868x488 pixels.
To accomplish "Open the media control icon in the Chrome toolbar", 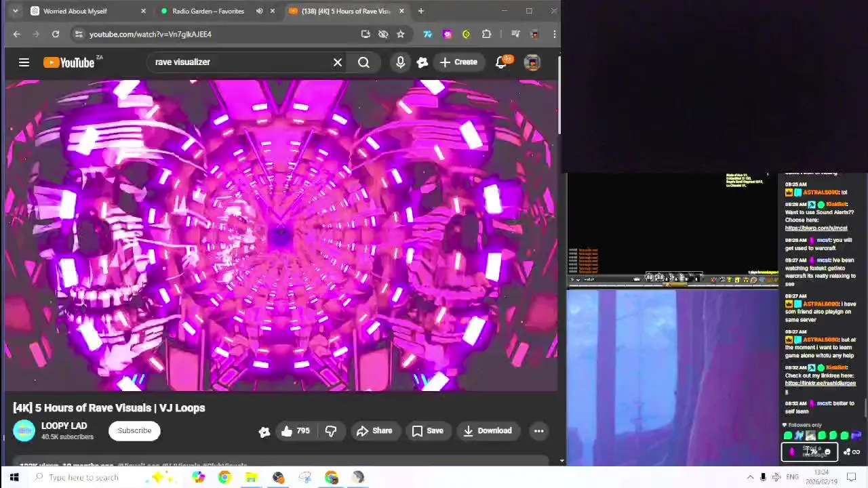I will (x=515, y=34).
